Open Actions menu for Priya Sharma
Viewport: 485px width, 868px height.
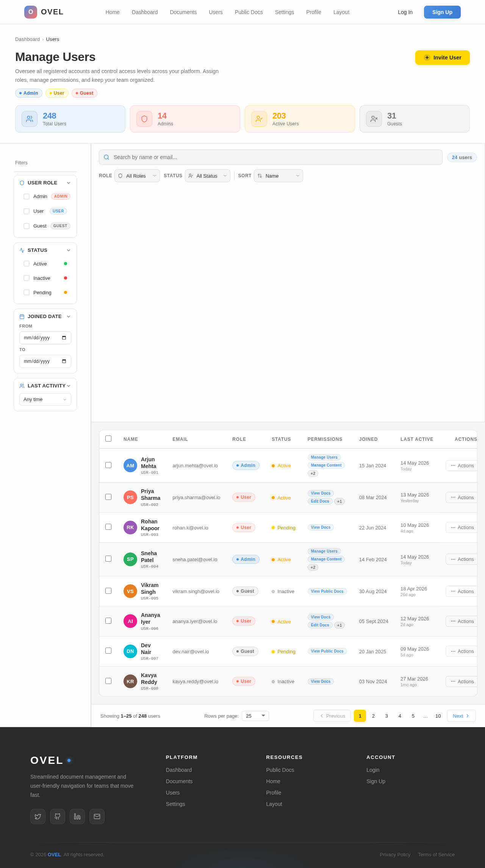point(462,497)
